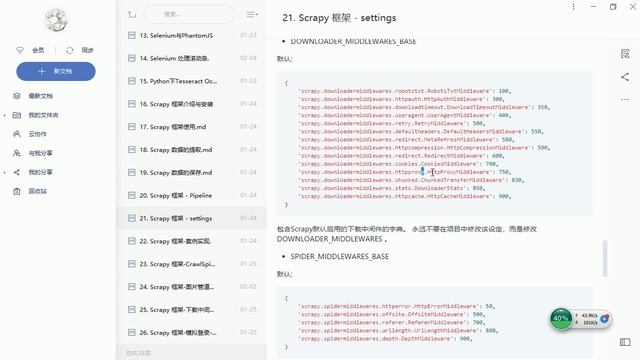Click the blue icon on floating speed widget

click(604, 319)
